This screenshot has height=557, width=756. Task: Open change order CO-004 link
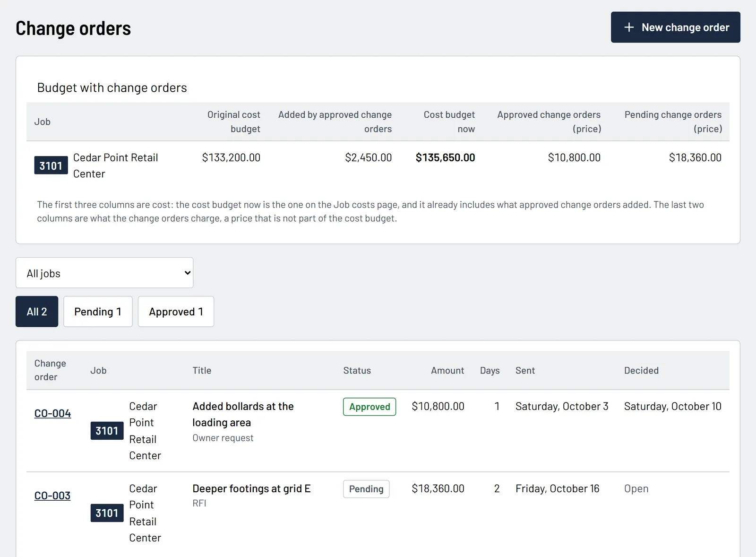coord(52,413)
